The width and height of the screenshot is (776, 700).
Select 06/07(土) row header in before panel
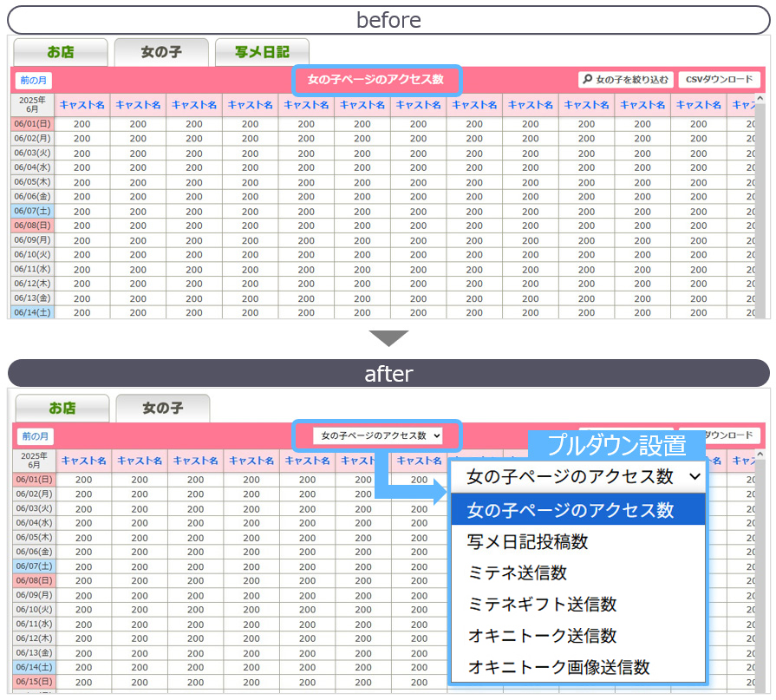(33, 211)
